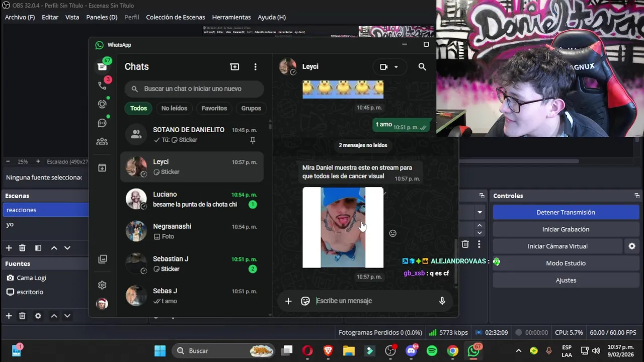Open the Herramientas menu in OBS
This screenshot has height=362, width=644.
point(231,17)
